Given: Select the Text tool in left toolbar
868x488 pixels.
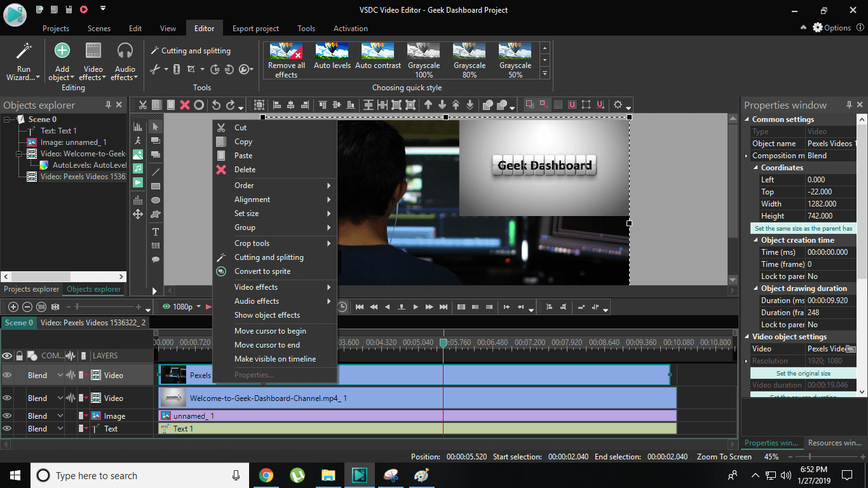Looking at the screenshot, I should pos(156,231).
